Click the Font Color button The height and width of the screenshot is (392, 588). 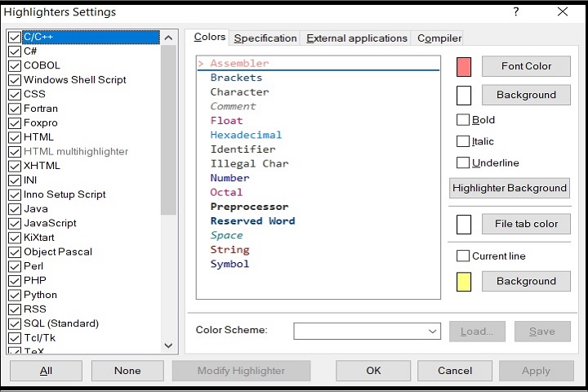click(x=526, y=66)
